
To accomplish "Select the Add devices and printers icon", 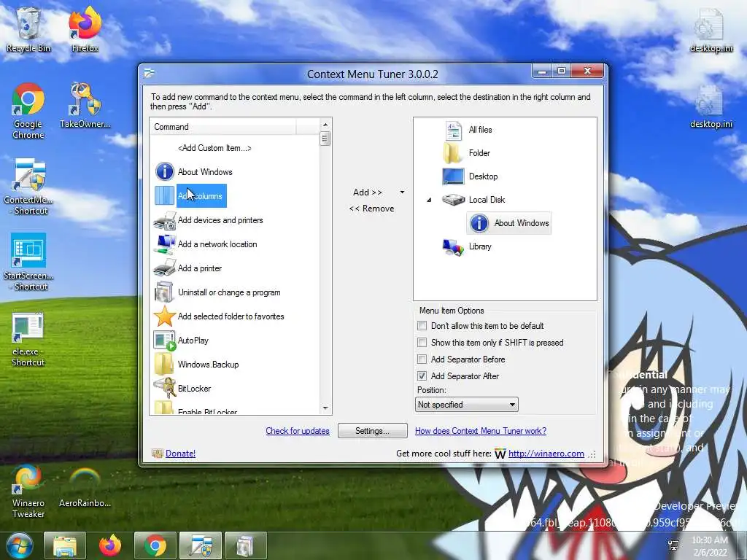I will [x=165, y=220].
